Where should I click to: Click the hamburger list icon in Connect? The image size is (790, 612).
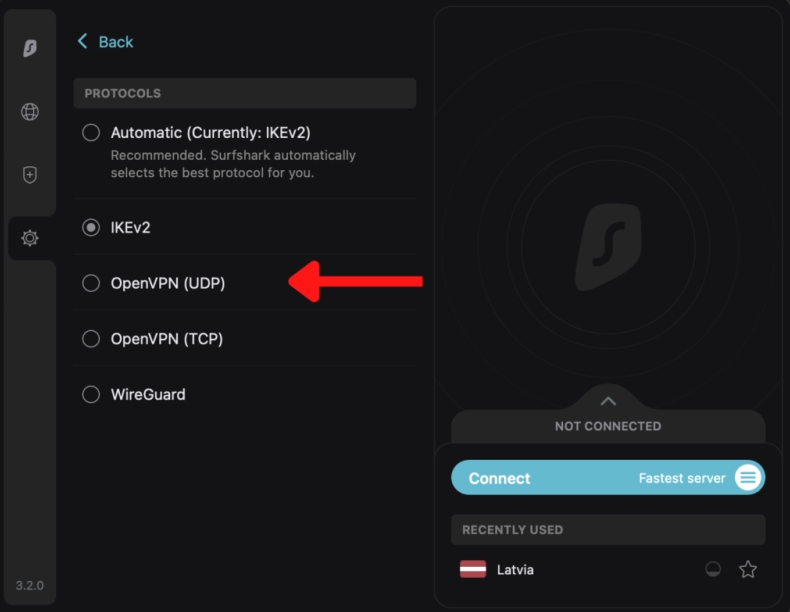[747, 478]
